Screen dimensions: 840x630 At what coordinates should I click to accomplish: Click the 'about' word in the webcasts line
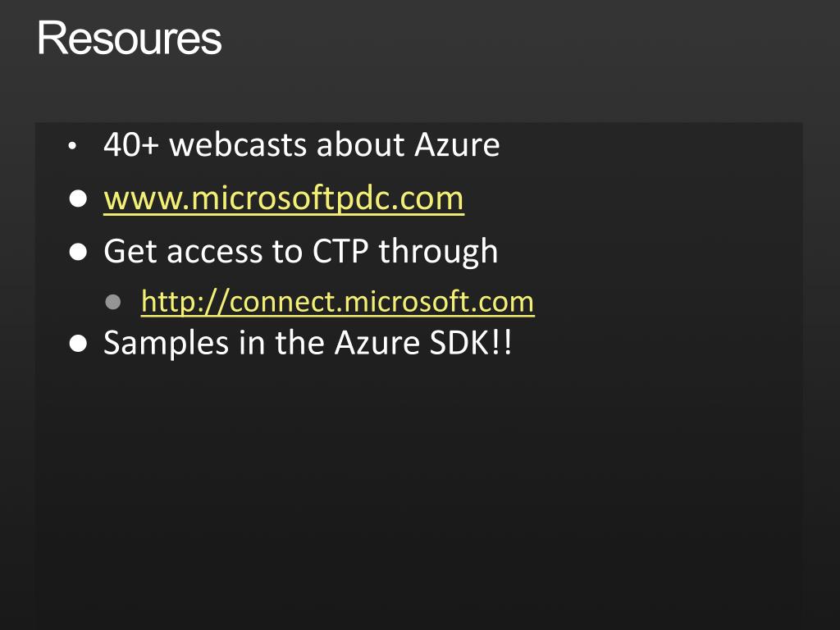[x=361, y=144]
